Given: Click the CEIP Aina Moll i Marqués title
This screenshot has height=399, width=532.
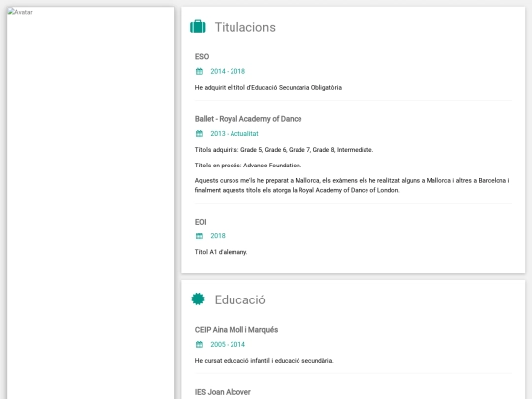Looking at the screenshot, I should [x=236, y=330].
